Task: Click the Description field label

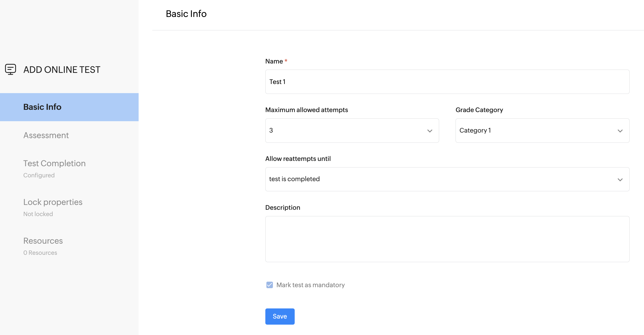Action: pyautogui.click(x=283, y=207)
